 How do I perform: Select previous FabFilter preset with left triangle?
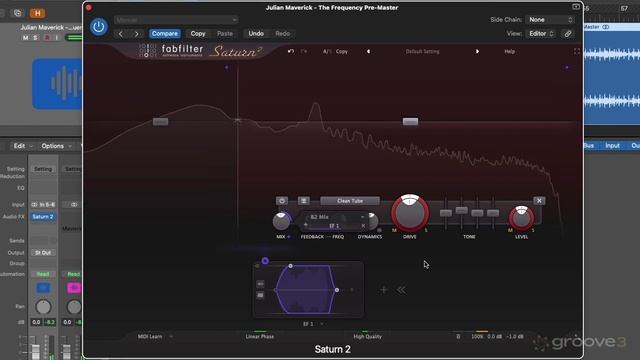tap(368, 51)
